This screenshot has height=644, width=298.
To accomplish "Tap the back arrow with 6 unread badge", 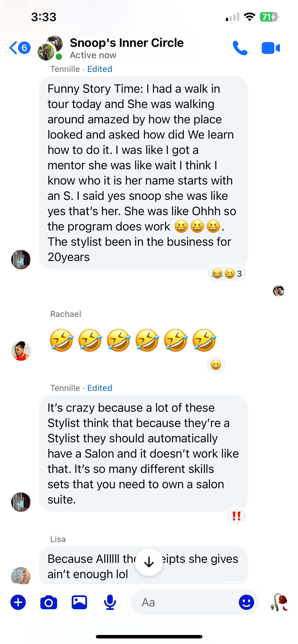I will (20, 48).
